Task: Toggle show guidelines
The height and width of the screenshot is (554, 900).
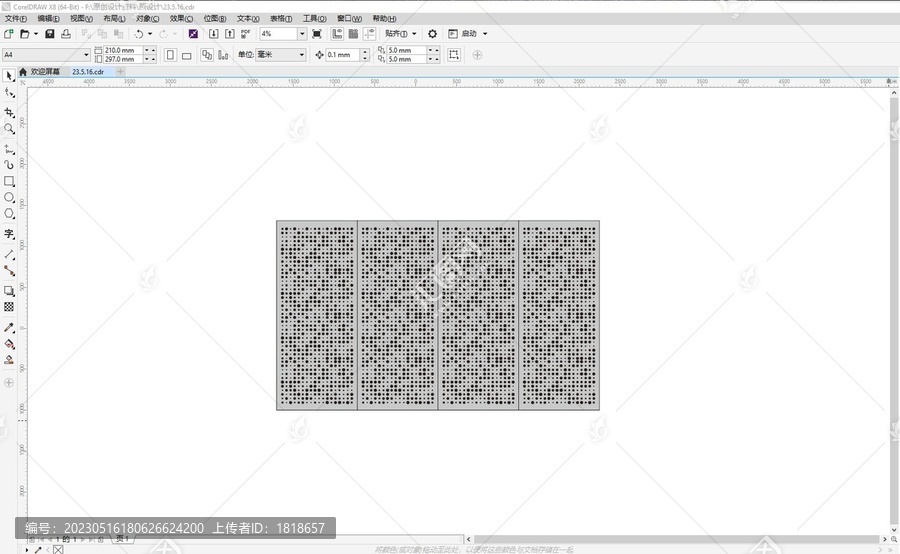Action: point(370,34)
